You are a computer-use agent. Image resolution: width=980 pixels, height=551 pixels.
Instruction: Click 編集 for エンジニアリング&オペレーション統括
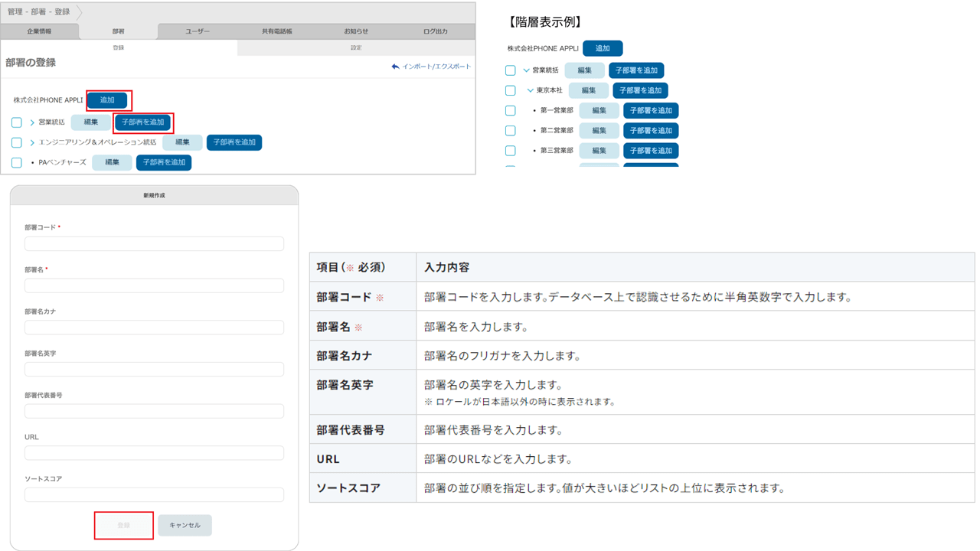(x=182, y=142)
